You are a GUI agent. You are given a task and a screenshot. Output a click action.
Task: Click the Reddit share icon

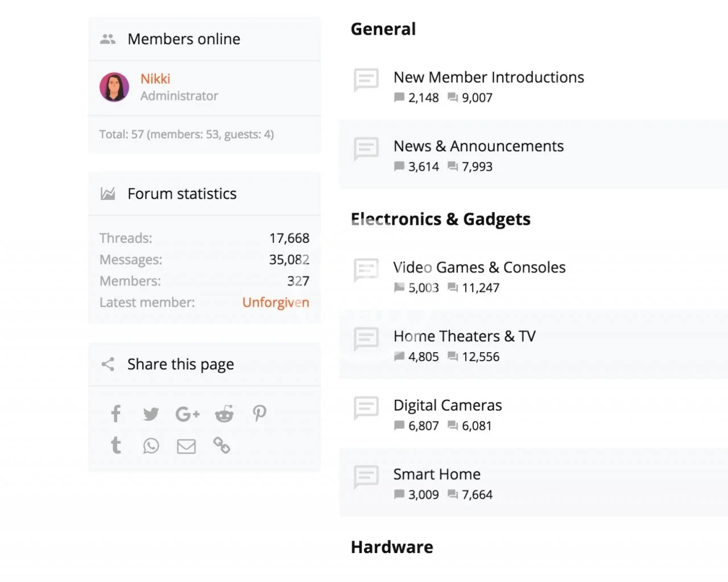[224, 414]
